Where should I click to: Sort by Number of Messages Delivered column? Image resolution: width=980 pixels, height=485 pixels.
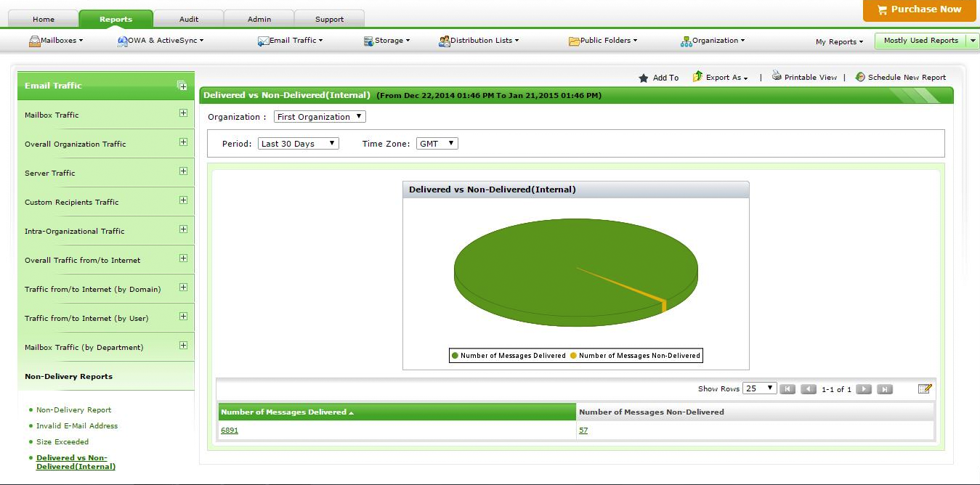click(283, 412)
